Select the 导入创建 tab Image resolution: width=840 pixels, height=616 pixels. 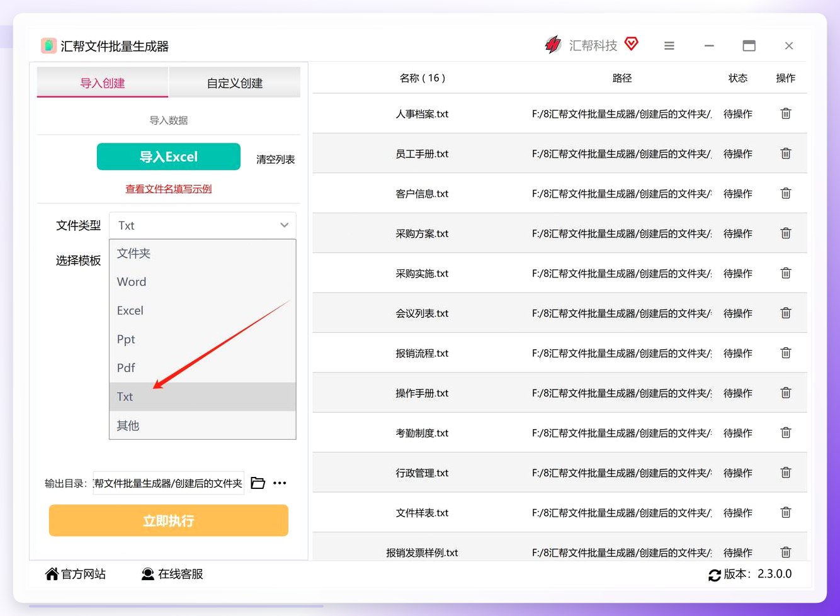pyautogui.click(x=103, y=82)
